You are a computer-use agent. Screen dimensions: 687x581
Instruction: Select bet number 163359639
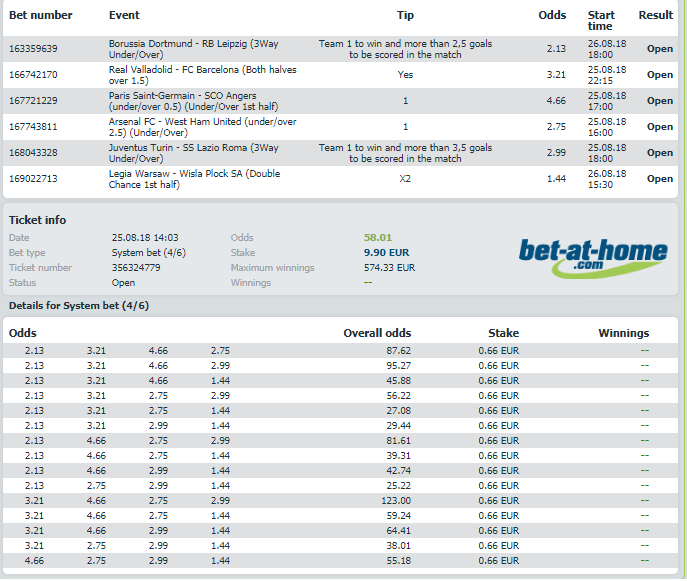33,49
